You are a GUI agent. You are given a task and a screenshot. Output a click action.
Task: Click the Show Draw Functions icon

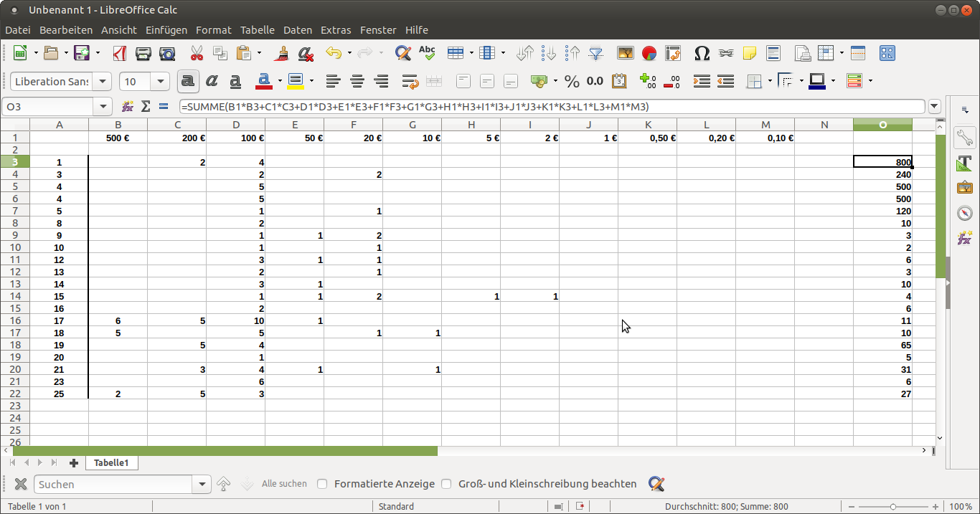887,53
